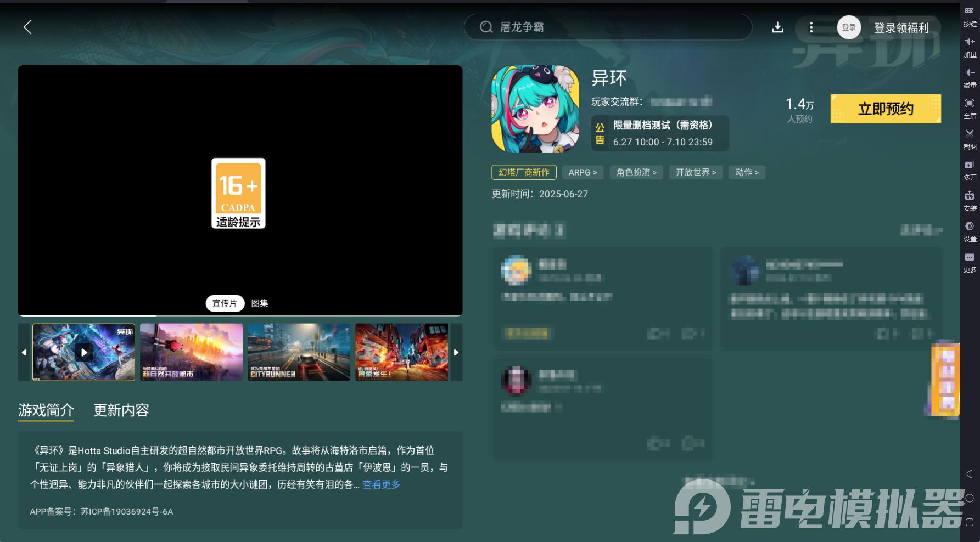Screen dimensions: 980x542
Task: Click the 屠龙争霸 search field
Action: coord(609,27)
